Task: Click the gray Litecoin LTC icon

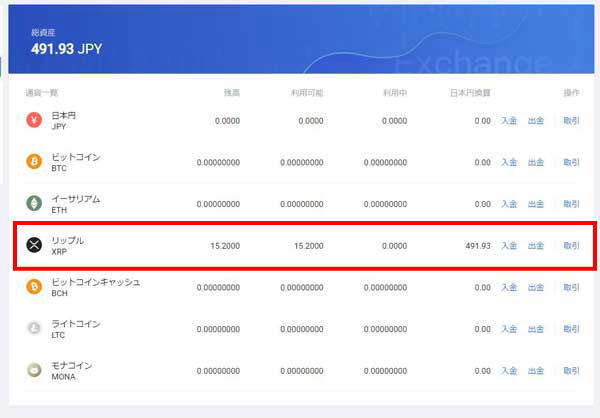Action: point(34,328)
